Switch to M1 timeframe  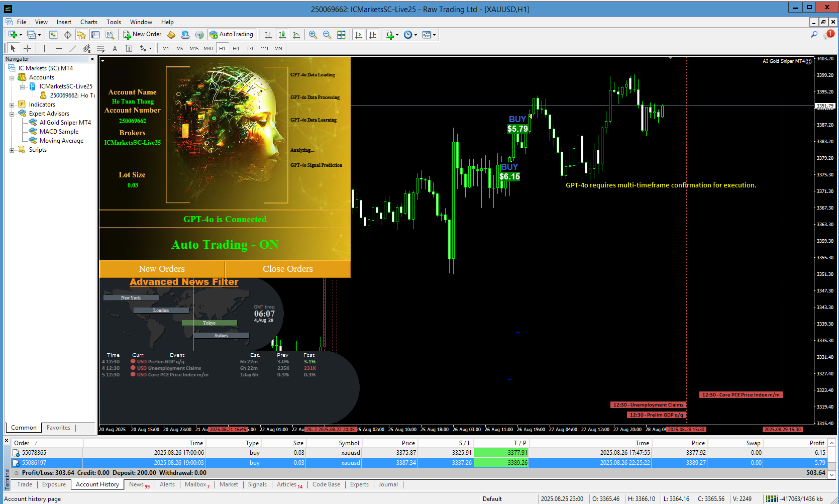(166, 48)
